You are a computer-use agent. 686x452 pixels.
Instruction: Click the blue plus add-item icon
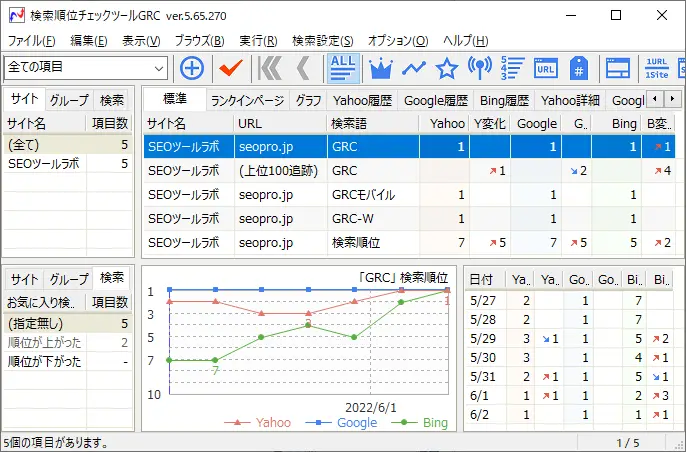191,68
